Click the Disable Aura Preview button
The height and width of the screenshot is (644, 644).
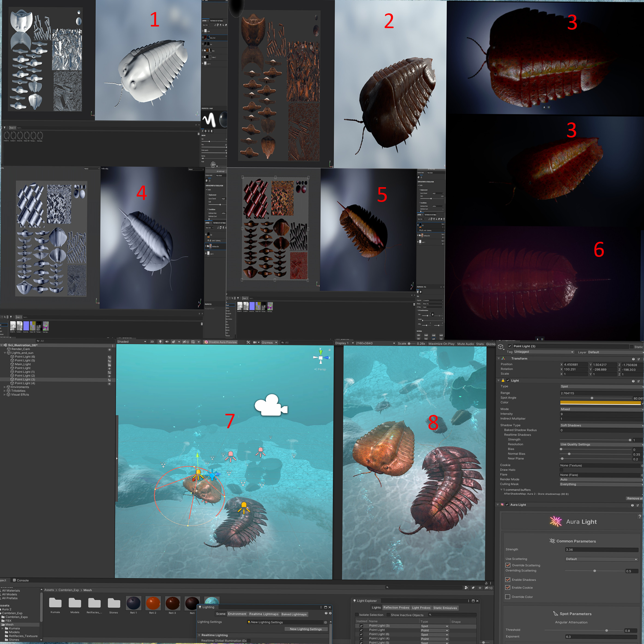(220, 342)
